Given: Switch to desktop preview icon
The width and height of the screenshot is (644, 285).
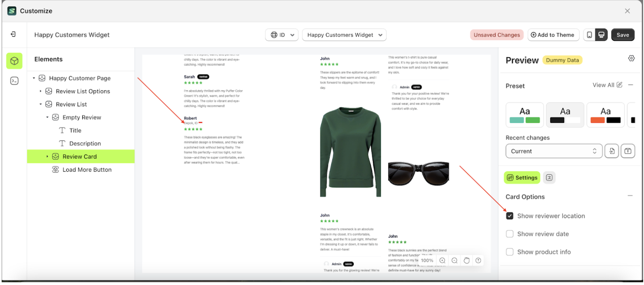Looking at the screenshot, I should (601, 35).
